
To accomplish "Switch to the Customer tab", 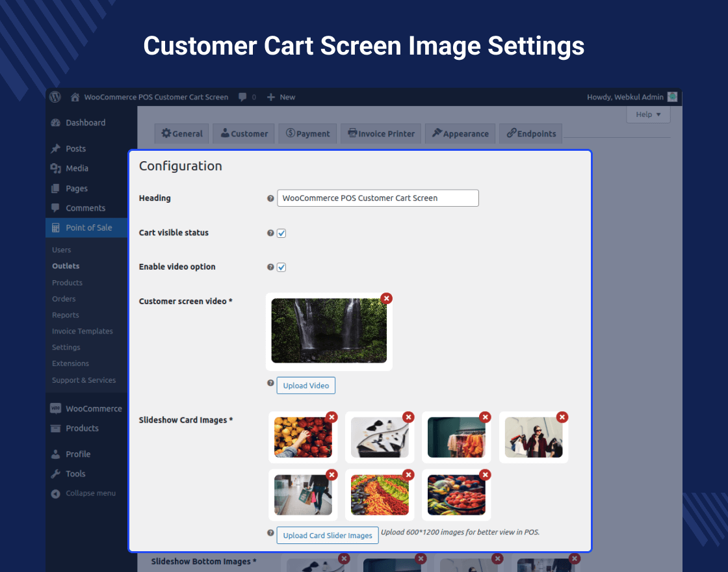I will 243,133.
